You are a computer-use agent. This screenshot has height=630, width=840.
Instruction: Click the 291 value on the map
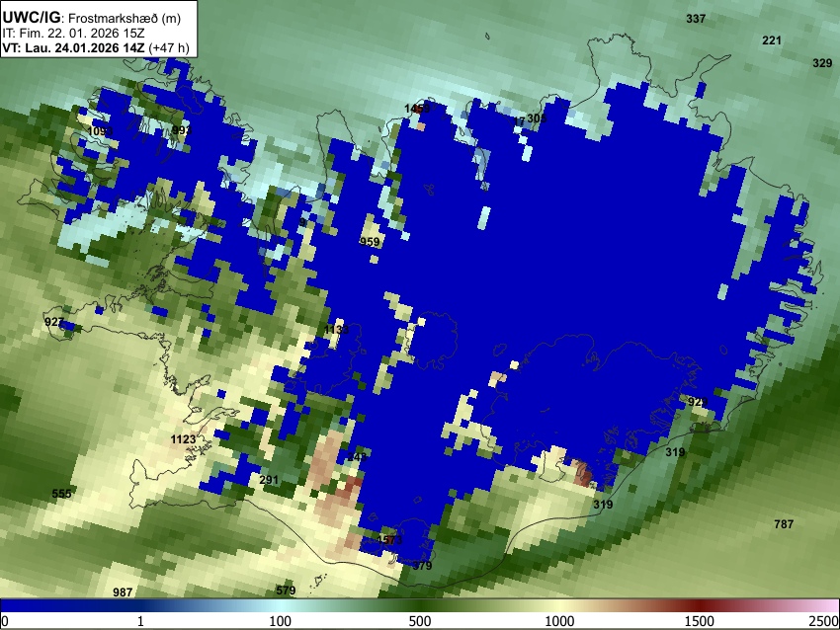point(269,480)
